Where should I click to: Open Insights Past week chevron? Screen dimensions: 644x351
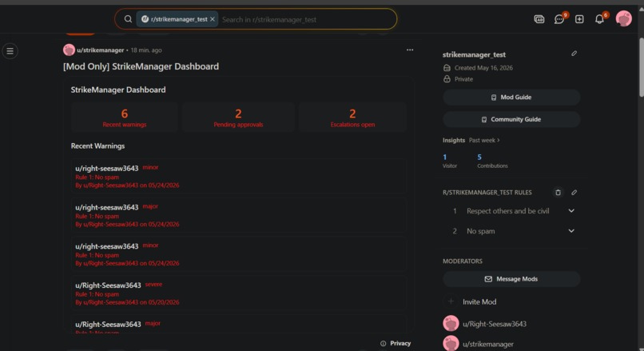click(x=499, y=140)
